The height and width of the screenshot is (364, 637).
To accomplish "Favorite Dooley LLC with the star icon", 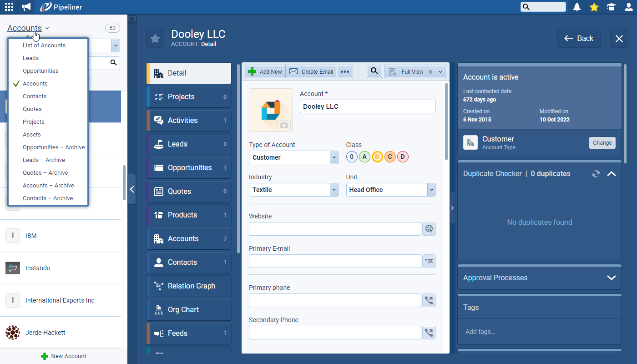I will click(x=155, y=39).
